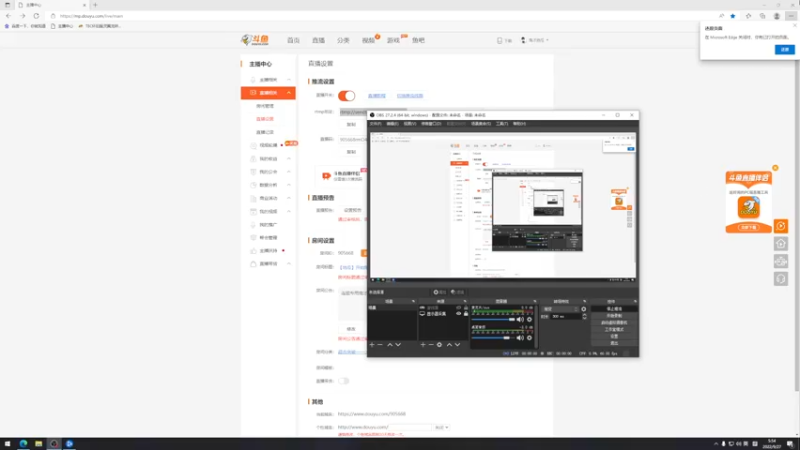Click the favorites star in address bar
This screenshot has width=800, height=450.
pyautogui.click(x=733, y=16)
